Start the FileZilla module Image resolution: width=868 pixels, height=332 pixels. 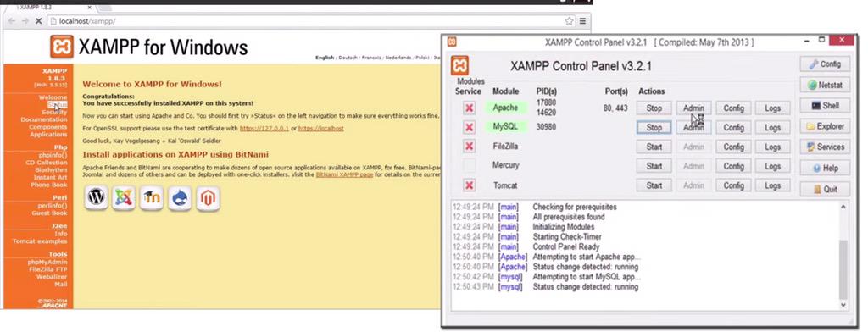pos(654,147)
